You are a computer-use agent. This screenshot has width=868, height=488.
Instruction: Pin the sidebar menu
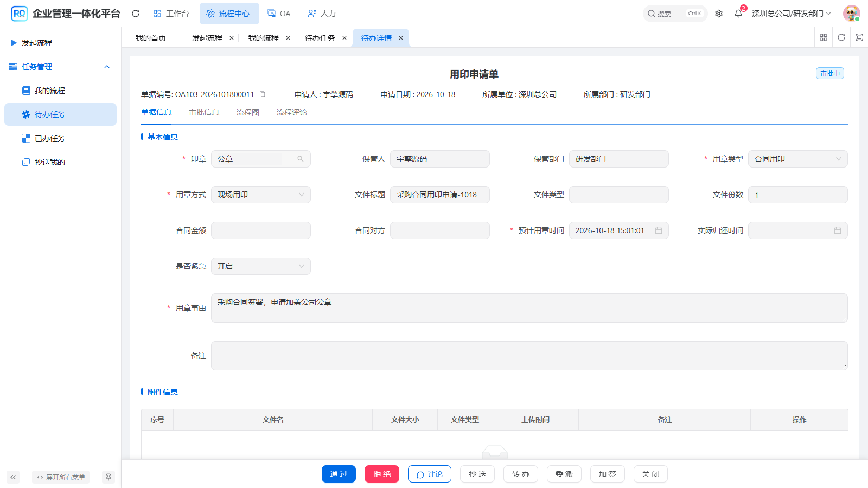coord(108,477)
